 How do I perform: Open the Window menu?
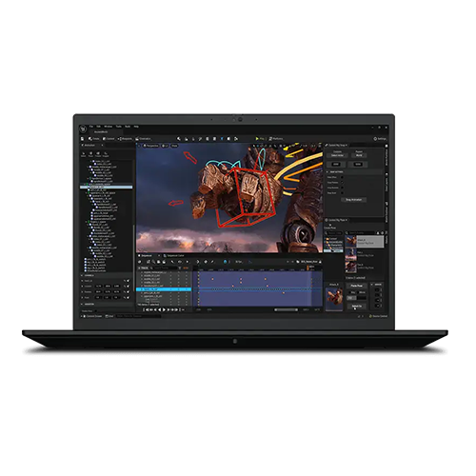109,127
